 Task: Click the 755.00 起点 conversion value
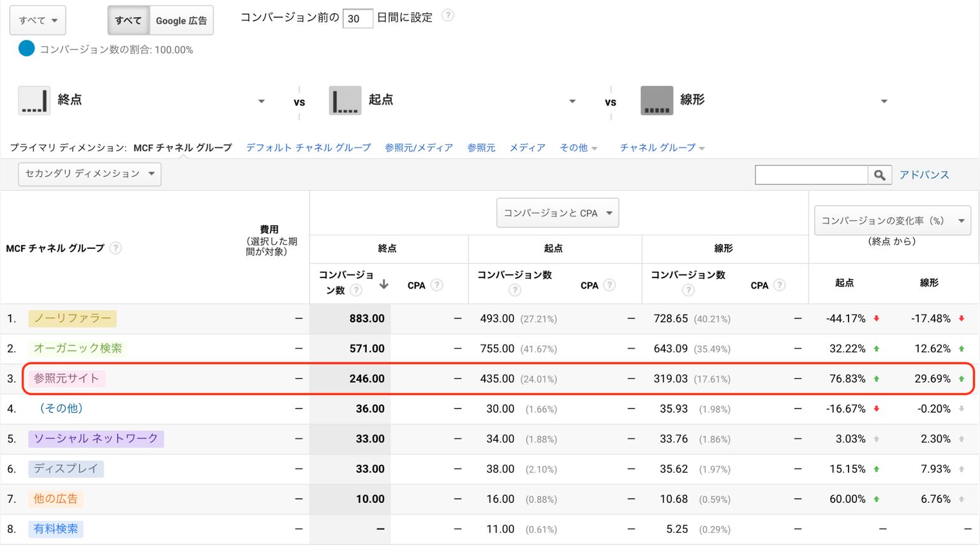point(497,348)
